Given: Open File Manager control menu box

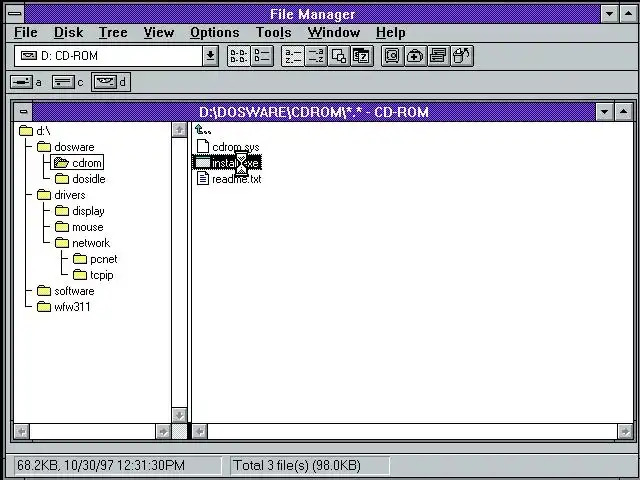Looking at the screenshot, I should (x=15, y=14).
